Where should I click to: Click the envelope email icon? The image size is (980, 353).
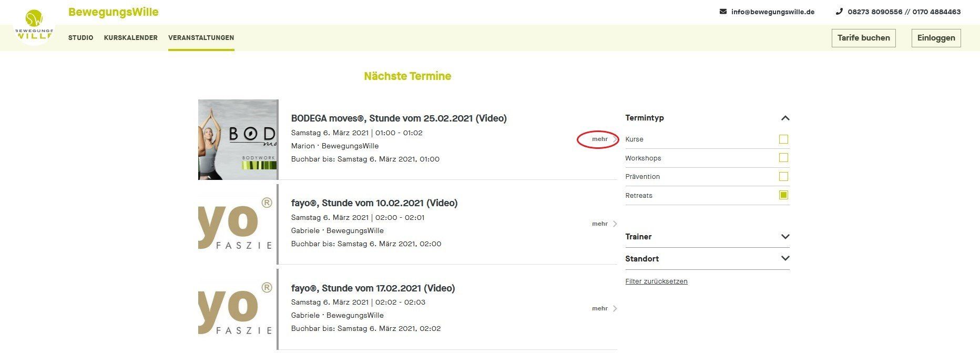point(723,12)
